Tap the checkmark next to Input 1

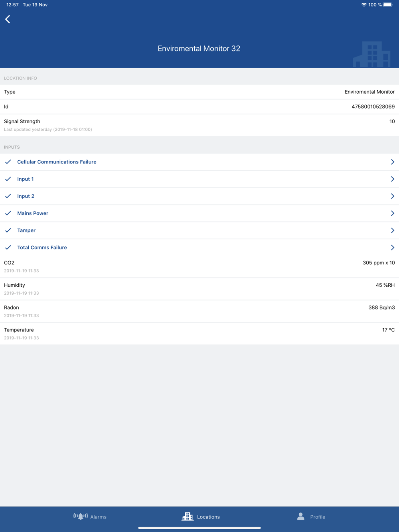(8, 179)
